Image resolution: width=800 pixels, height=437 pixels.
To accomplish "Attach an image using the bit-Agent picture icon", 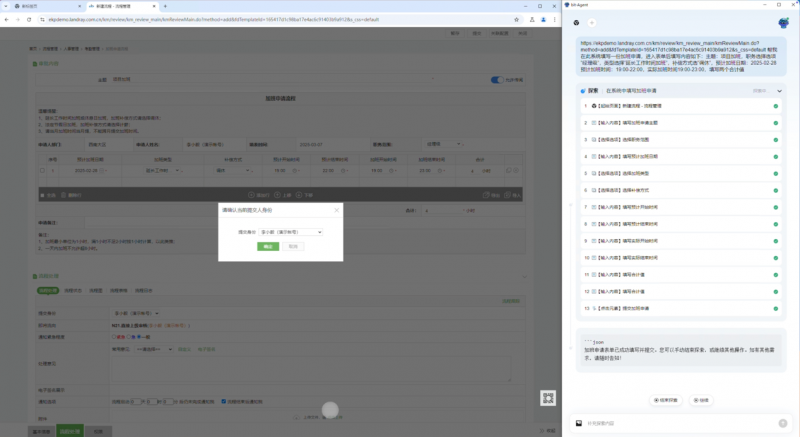I will pos(579,423).
